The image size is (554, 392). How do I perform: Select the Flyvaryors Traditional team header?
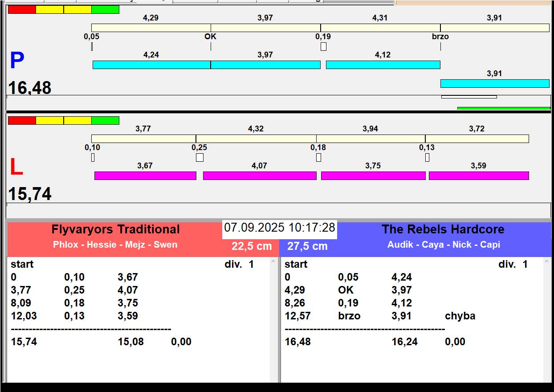pyautogui.click(x=115, y=229)
